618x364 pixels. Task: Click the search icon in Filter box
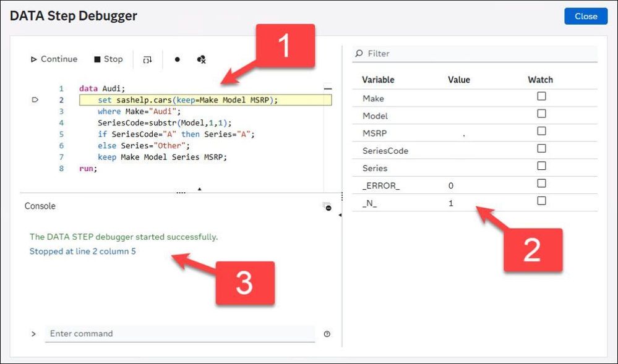(x=359, y=53)
